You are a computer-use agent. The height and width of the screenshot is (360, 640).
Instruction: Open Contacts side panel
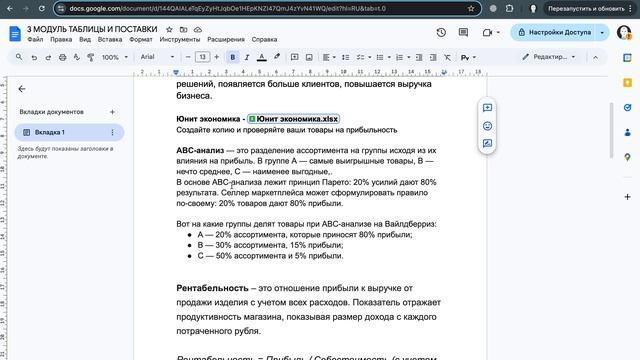tap(627, 132)
